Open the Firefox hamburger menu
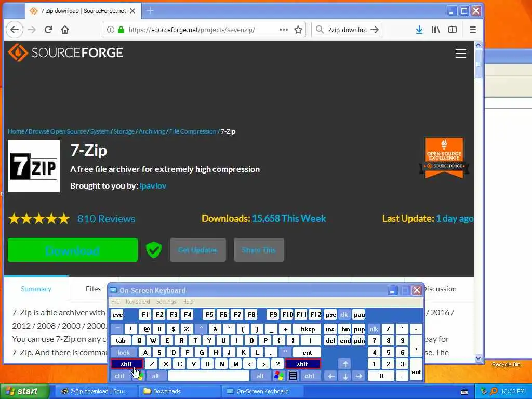This screenshot has width=532, height=399. coord(473,30)
